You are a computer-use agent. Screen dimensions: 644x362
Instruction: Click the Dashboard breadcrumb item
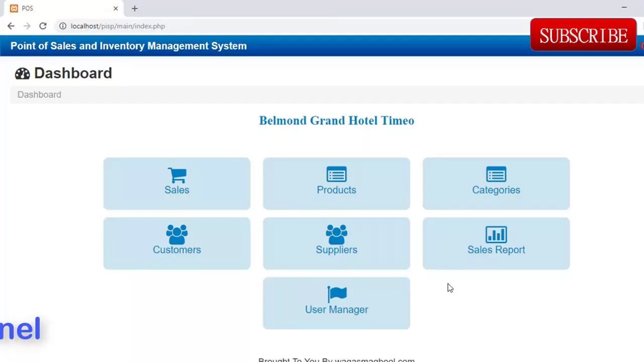[39, 95]
